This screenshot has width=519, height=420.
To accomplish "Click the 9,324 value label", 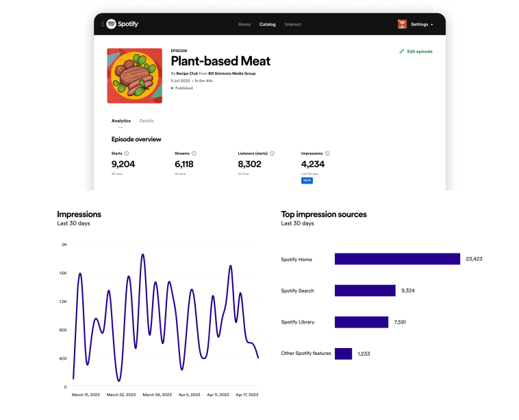I will point(408,291).
